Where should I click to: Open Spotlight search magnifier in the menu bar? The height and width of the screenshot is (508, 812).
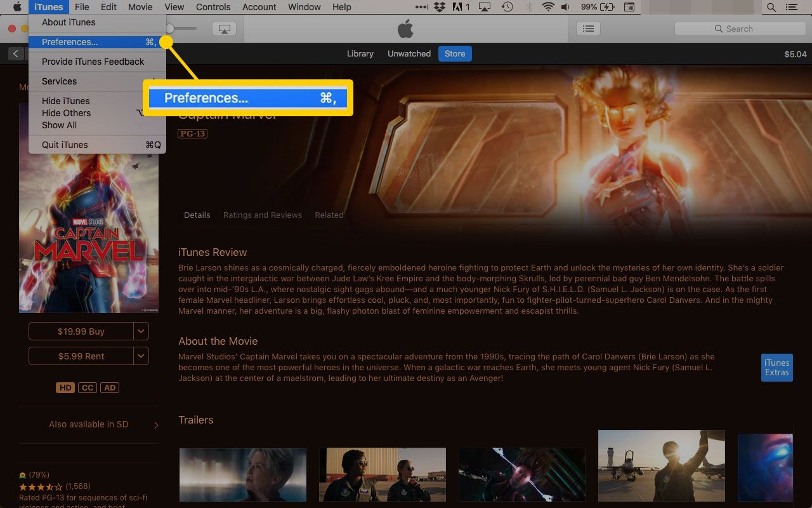click(x=771, y=7)
